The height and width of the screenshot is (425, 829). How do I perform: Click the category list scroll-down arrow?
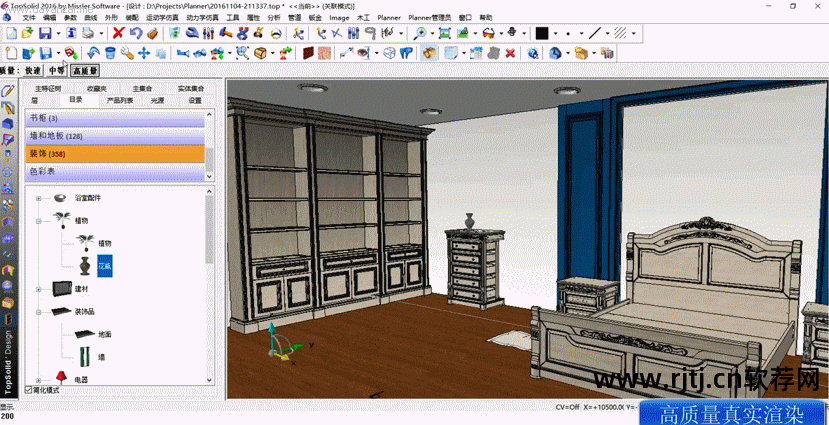point(210,176)
